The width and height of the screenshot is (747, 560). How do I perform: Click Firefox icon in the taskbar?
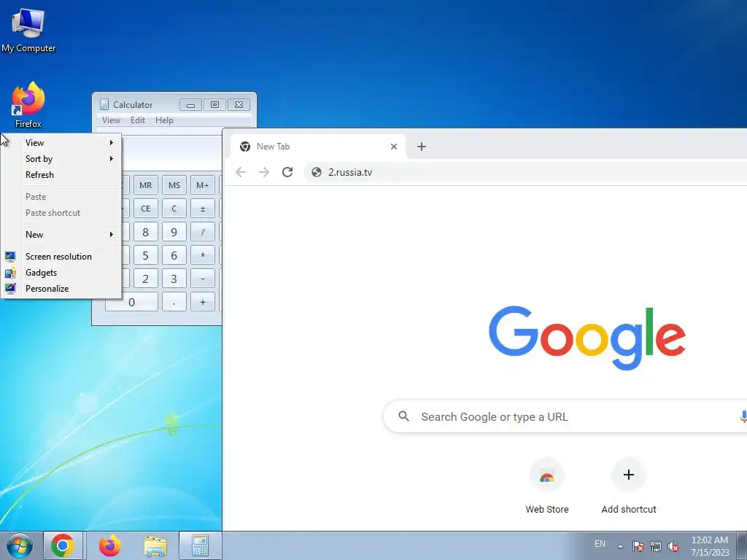tap(110, 545)
